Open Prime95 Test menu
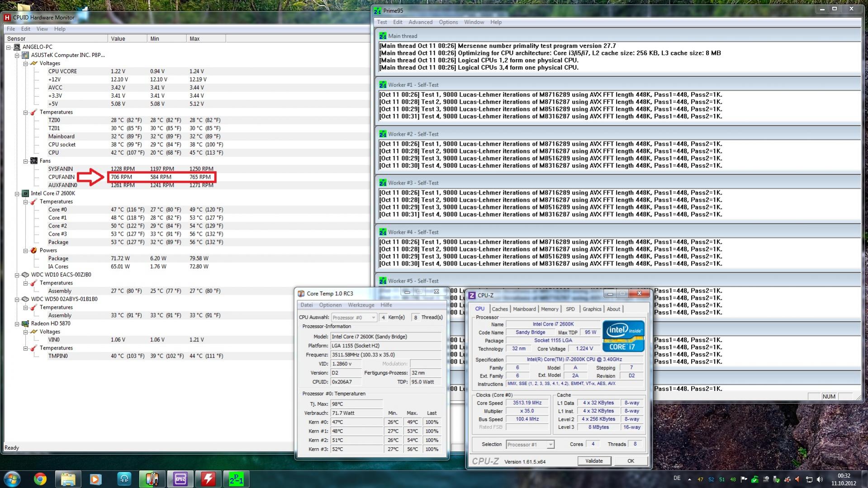Image resolution: width=868 pixels, height=488 pixels. (382, 22)
